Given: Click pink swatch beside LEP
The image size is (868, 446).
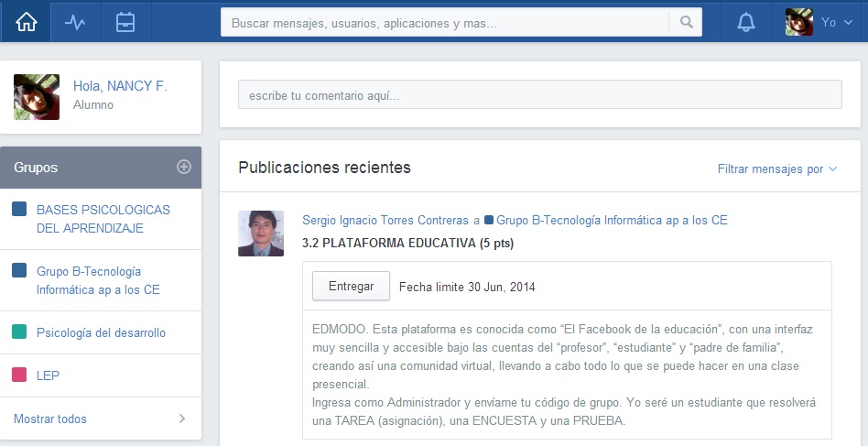Looking at the screenshot, I should click(19, 375).
